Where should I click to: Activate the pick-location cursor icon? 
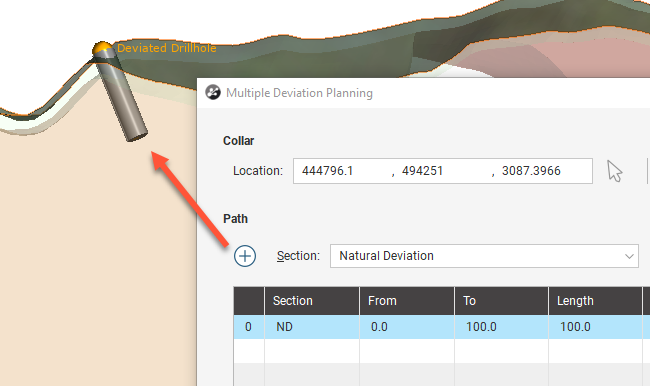[614, 171]
